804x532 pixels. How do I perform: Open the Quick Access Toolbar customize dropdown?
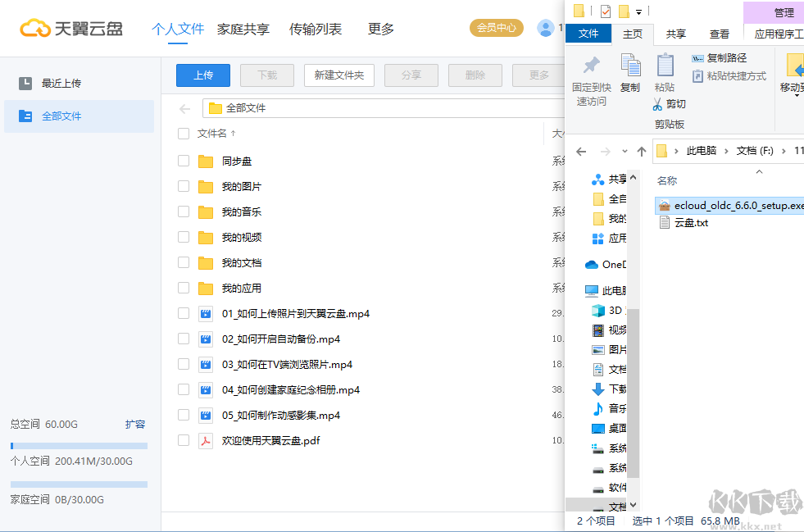click(x=638, y=11)
